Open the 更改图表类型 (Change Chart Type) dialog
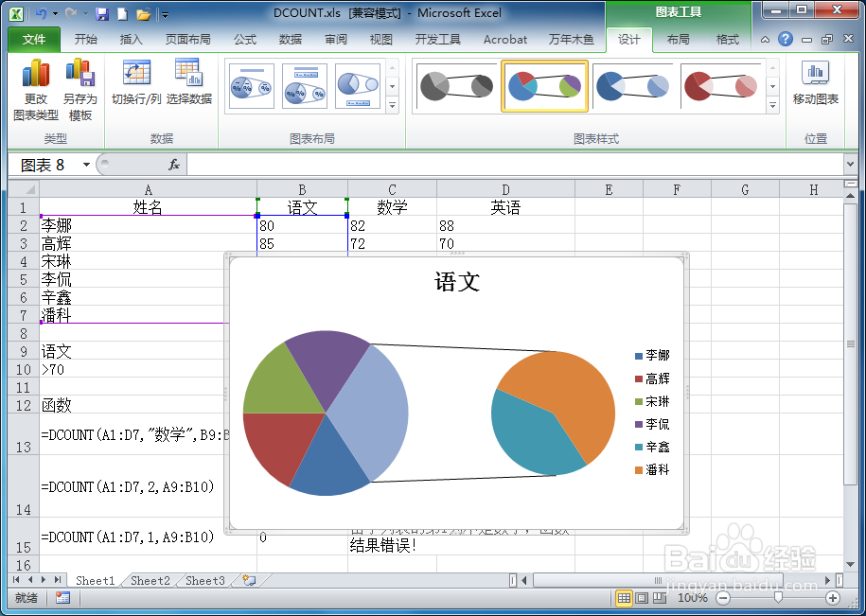This screenshot has height=616, width=866. 36,90
